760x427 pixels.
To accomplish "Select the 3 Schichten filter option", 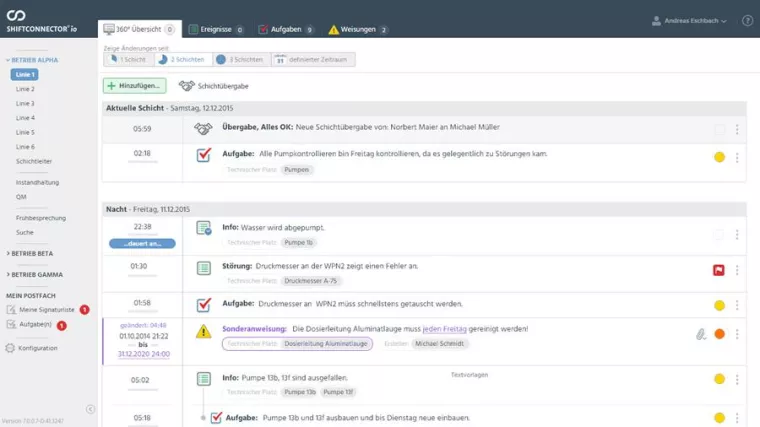I will 238,60.
